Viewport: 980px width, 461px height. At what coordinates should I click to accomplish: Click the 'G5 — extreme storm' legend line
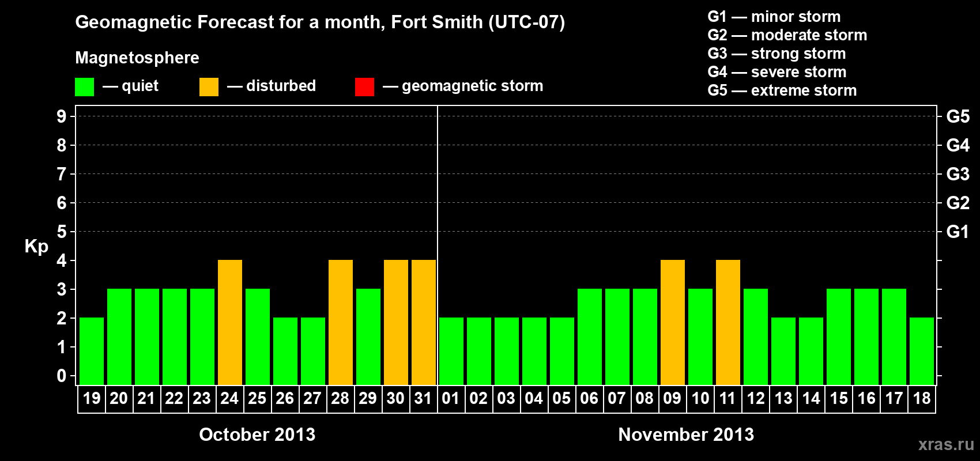[x=782, y=90]
